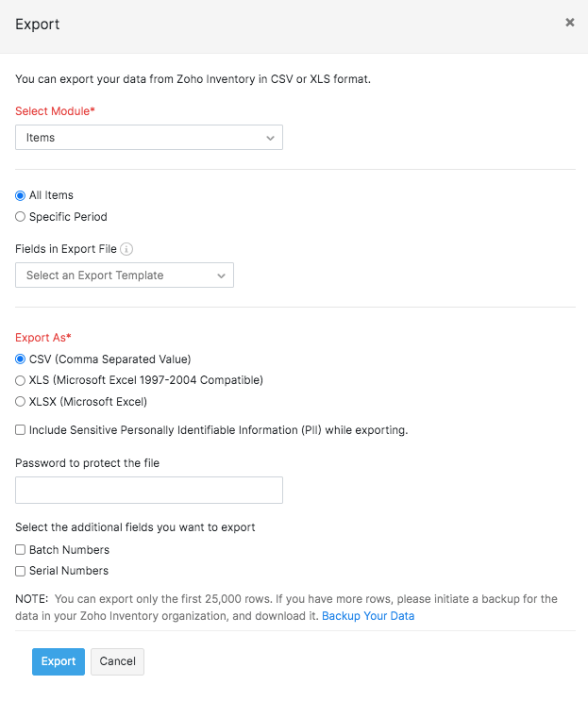Enable Include Sensitive PII checkbox
Image resolution: width=588 pixels, height=701 pixels.
21,430
